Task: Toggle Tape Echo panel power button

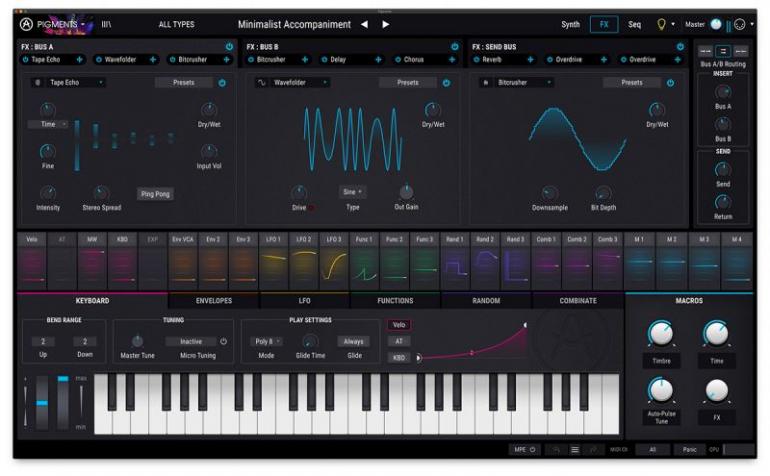Action: pyautogui.click(x=222, y=83)
